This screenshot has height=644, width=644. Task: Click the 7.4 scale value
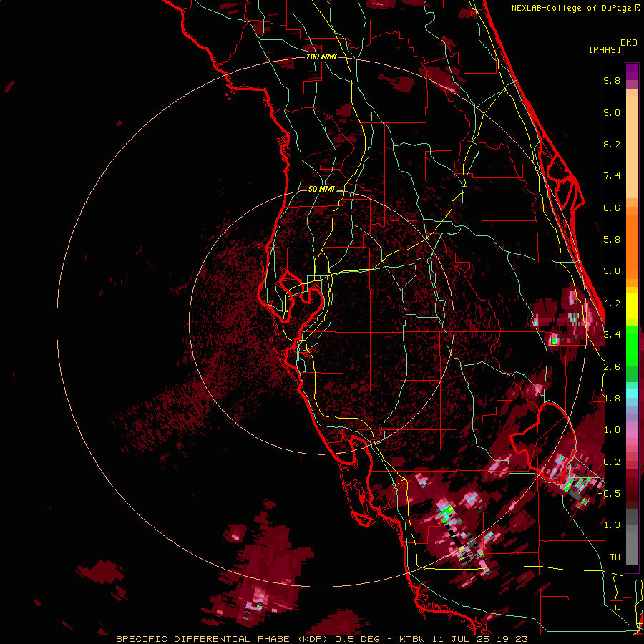pyautogui.click(x=612, y=176)
